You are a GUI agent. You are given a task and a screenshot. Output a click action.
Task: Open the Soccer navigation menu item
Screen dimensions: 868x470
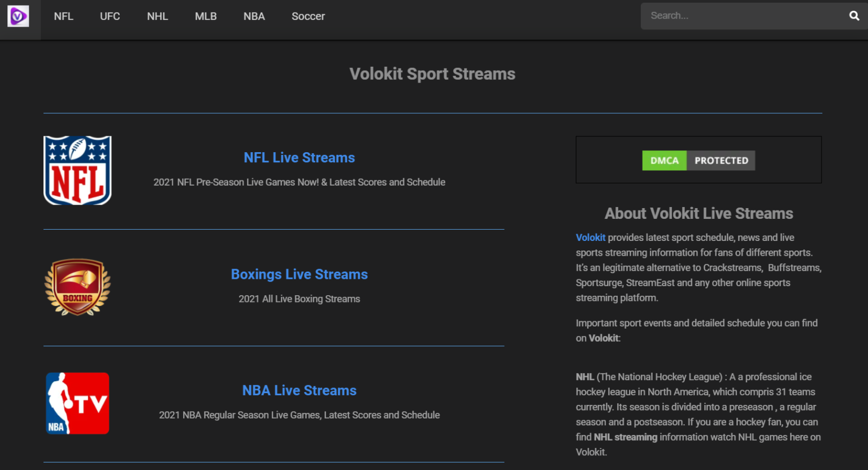[308, 16]
